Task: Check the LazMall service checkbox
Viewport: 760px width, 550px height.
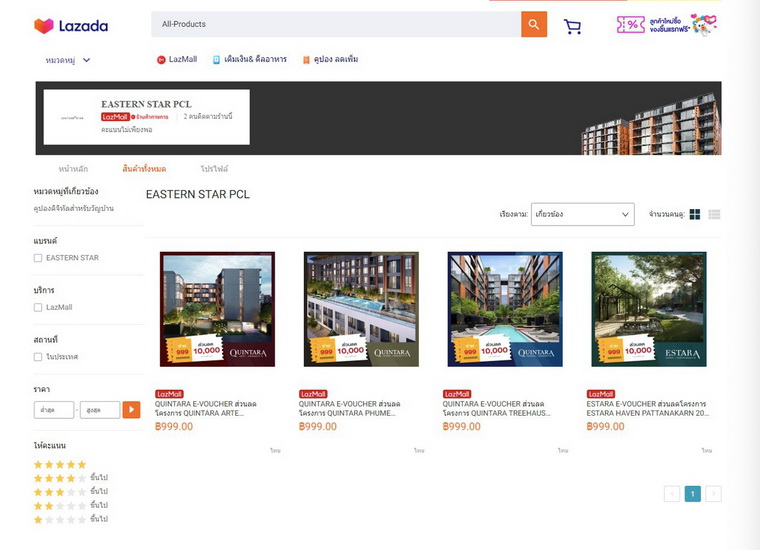Action: [x=38, y=307]
